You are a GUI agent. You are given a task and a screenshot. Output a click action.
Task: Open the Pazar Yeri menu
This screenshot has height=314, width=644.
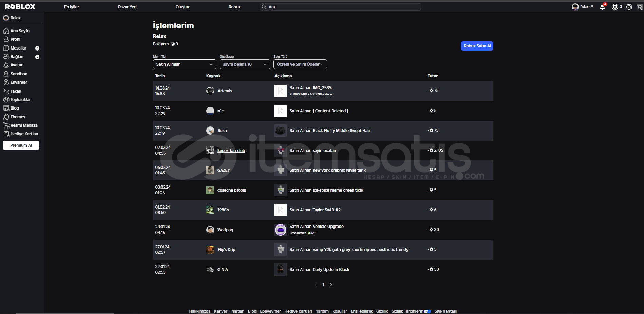coord(127,7)
